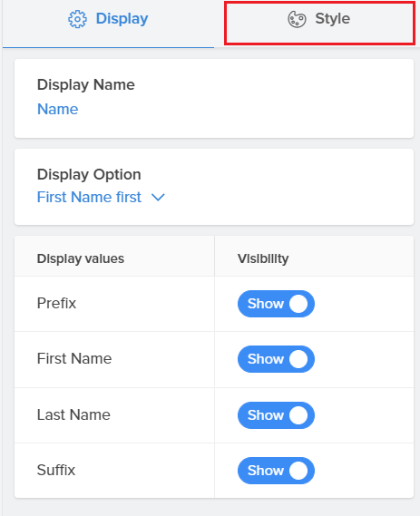The width and height of the screenshot is (420, 516).
Task: Click the Display Name heading
Action: click(x=86, y=85)
